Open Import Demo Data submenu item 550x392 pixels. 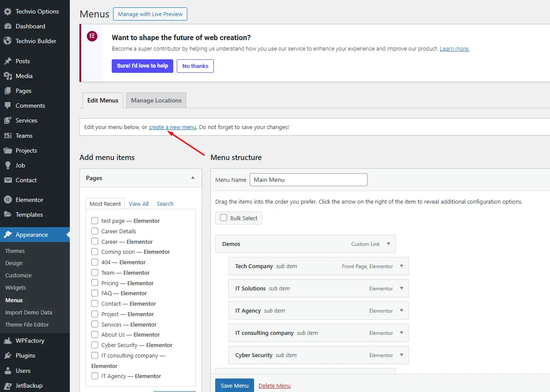pos(28,312)
